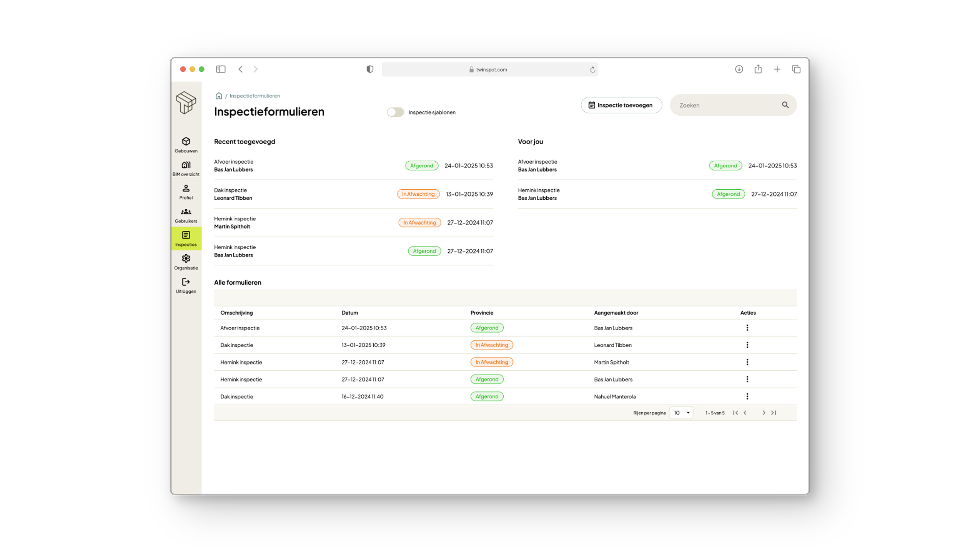The height and width of the screenshot is (551, 980).
Task: Open actions menu for Leonard Tibben row
Action: (x=747, y=345)
